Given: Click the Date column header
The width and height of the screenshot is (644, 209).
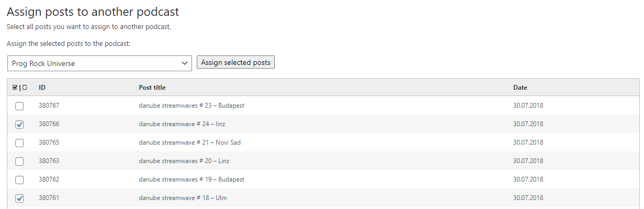Looking at the screenshot, I should click(520, 88).
